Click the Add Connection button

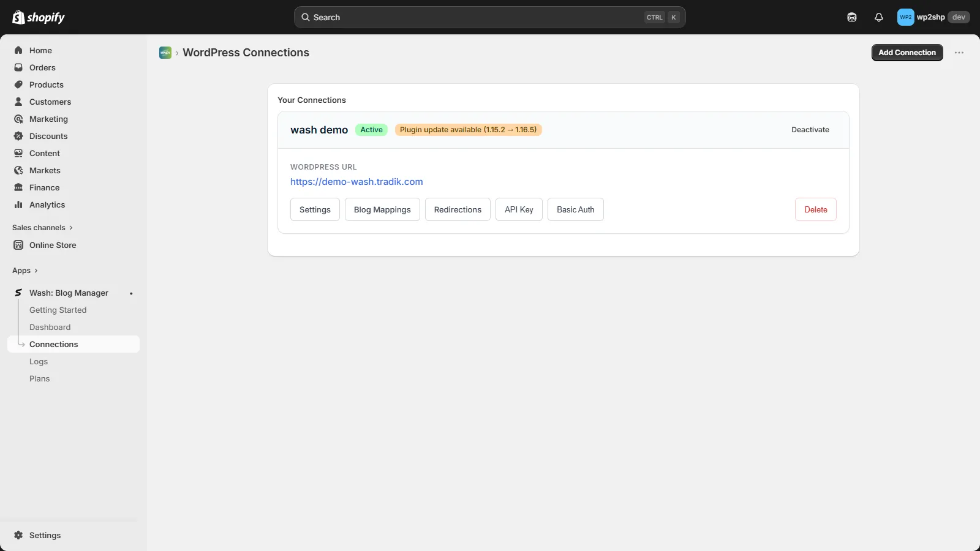[907, 53]
